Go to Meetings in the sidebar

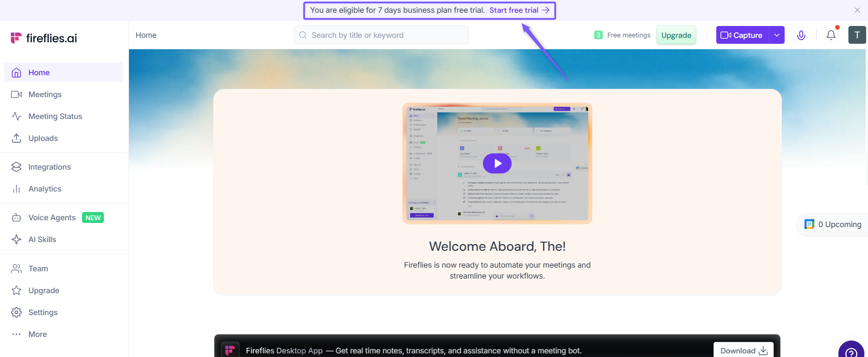63,94
